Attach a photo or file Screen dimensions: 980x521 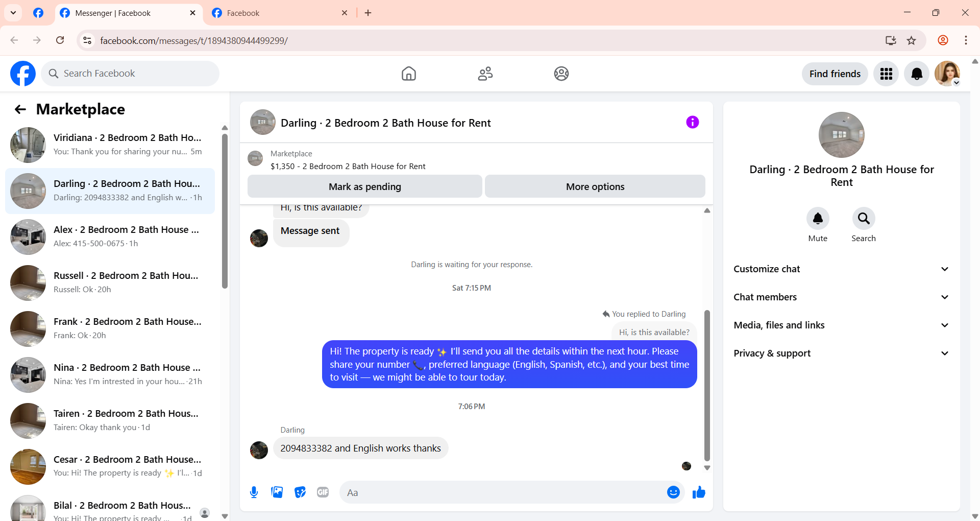coord(277,492)
